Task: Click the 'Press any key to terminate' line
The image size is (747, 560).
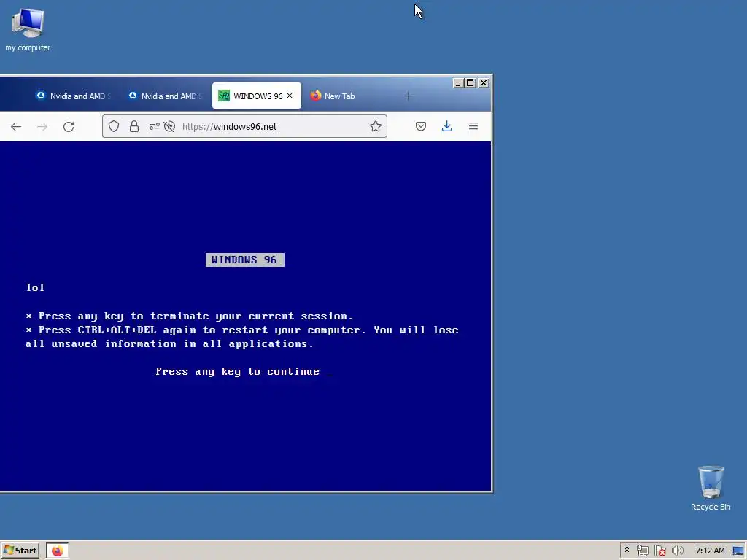Action: 189,316
